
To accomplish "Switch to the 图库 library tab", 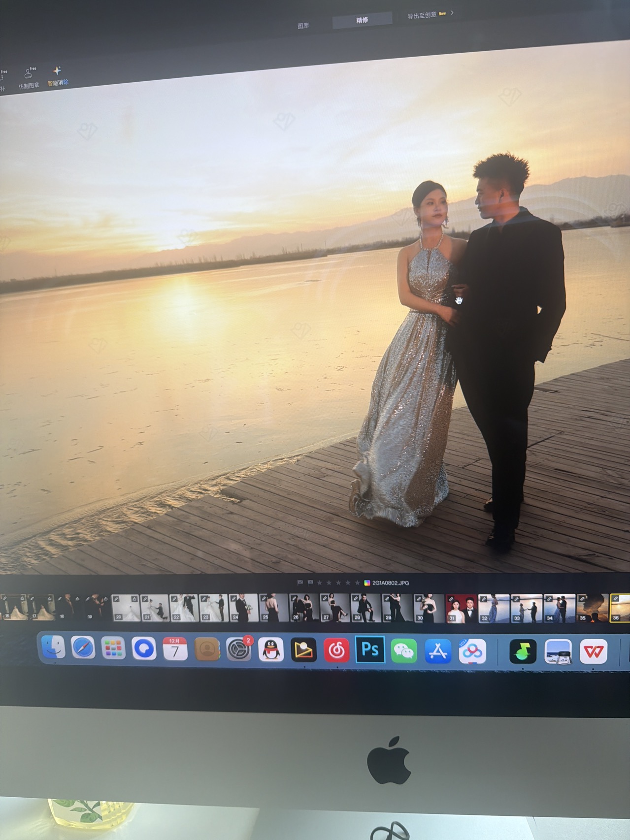I will (x=303, y=26).
